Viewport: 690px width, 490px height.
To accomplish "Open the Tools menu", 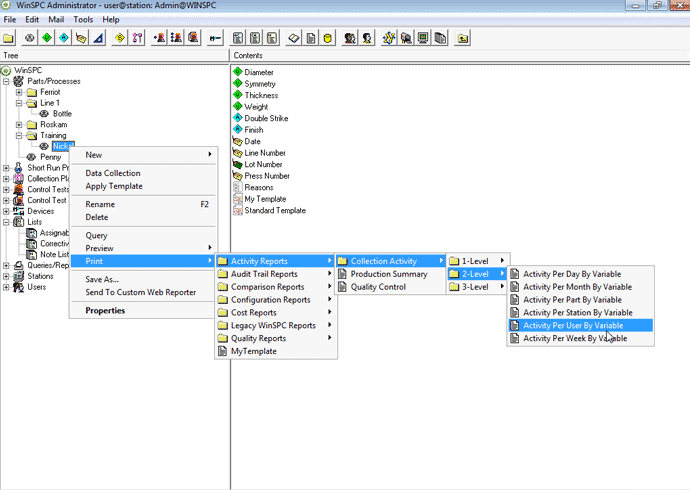I will pyautogui.click(x=83, y=19).
